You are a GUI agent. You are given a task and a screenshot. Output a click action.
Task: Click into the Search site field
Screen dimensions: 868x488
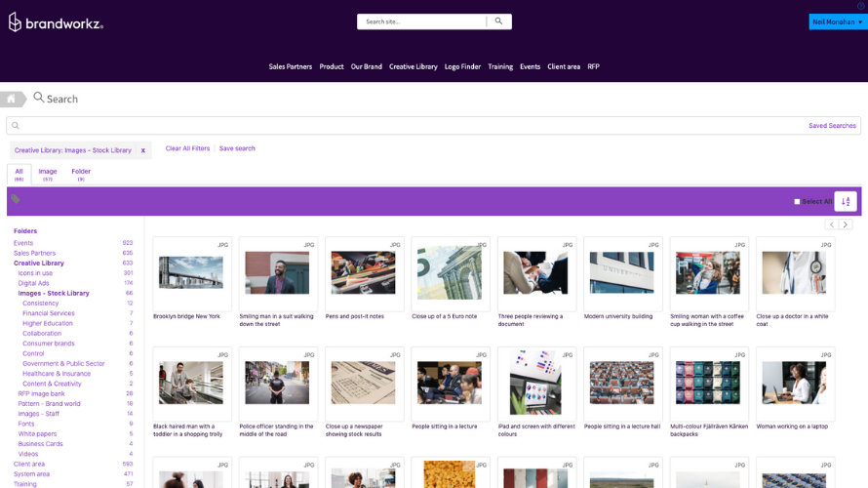click(x=422, y=21)
